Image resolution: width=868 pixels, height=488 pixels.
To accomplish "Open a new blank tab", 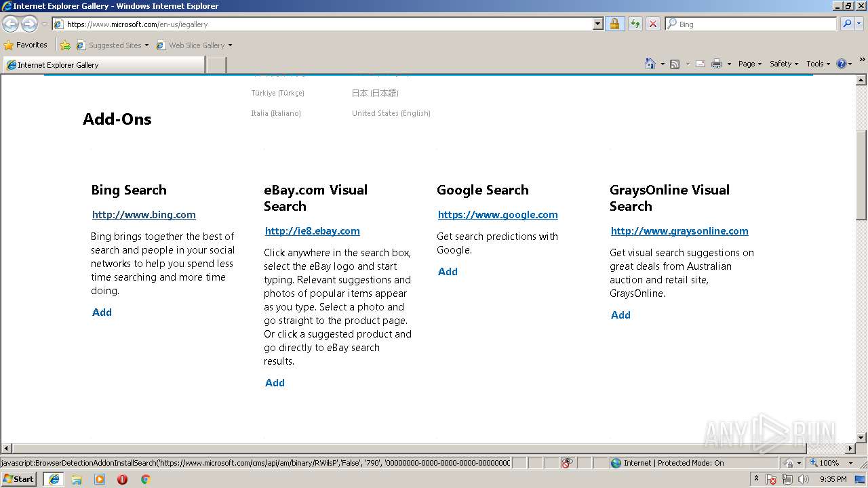I will (x=216, y=65).
